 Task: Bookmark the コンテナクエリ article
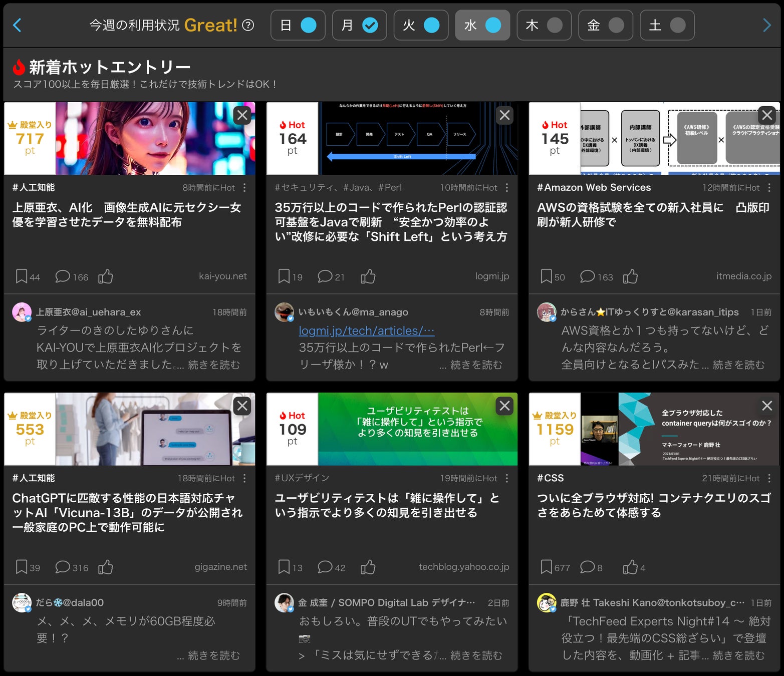pyautogui.click(x=547, y=567)
